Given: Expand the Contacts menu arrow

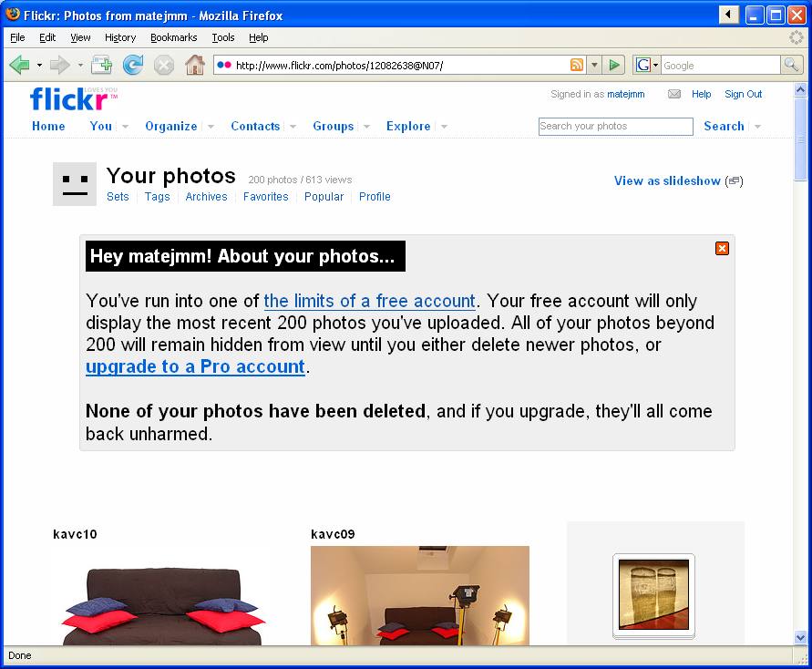Looking at the screenshot, I should tap(293, 127).
